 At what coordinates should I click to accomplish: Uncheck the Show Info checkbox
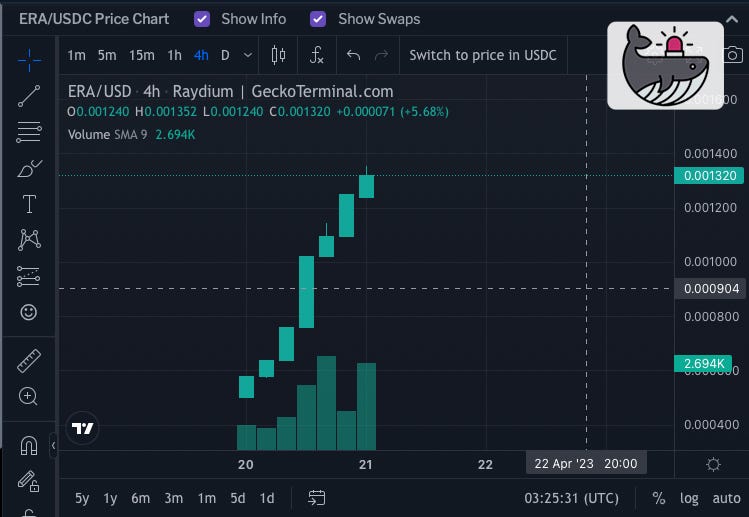point(202,19)
